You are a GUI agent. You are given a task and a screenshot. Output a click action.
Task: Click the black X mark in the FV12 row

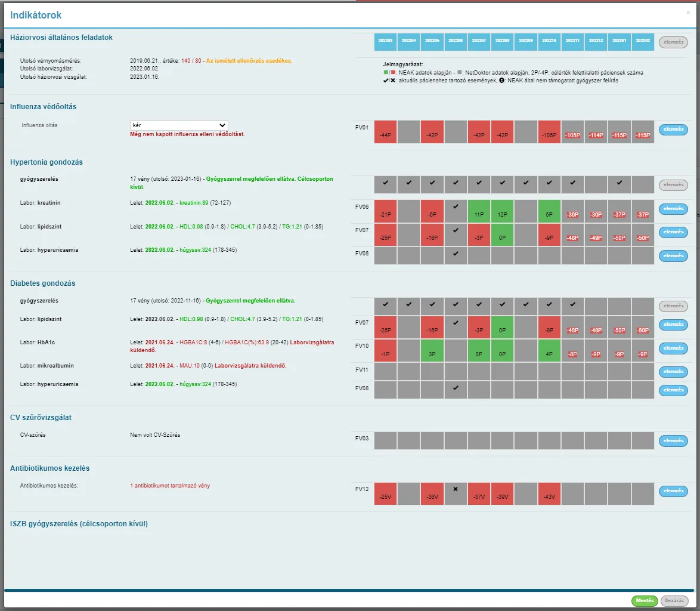coord(456,489)
